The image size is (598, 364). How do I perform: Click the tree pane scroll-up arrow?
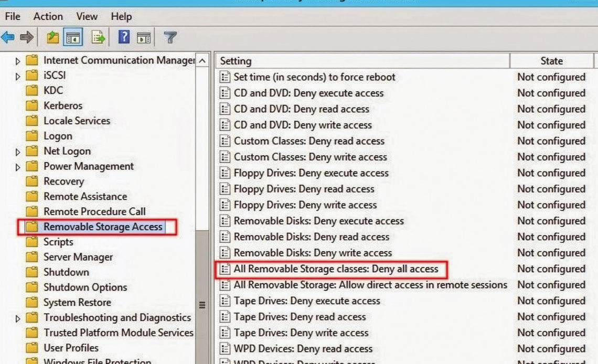click(x=202, y=61)
